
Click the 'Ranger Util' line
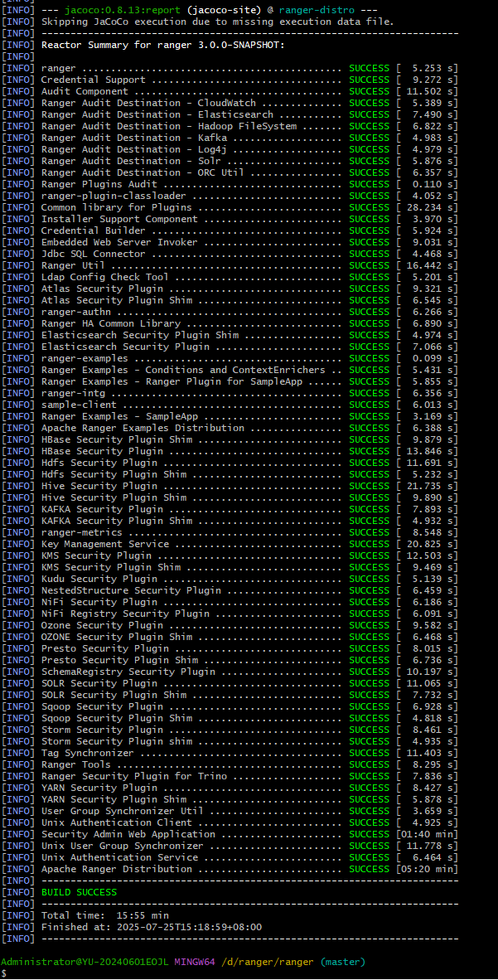tap(230, 265)
